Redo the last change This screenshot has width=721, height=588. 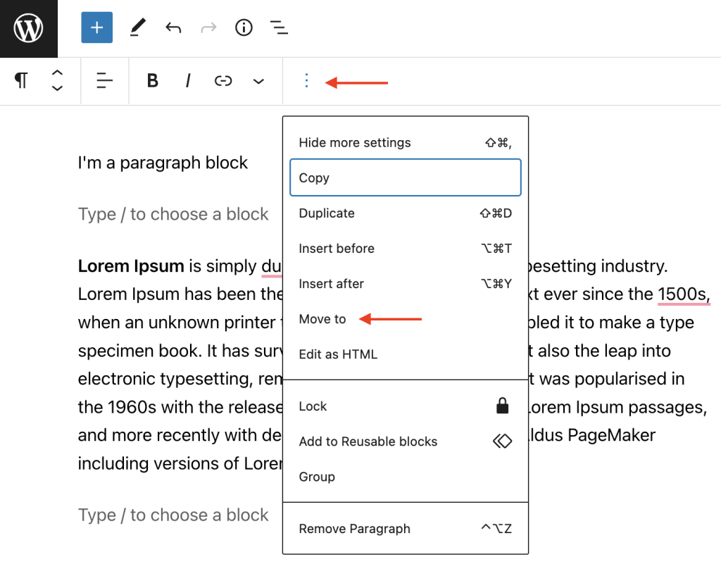click(208, 27)
